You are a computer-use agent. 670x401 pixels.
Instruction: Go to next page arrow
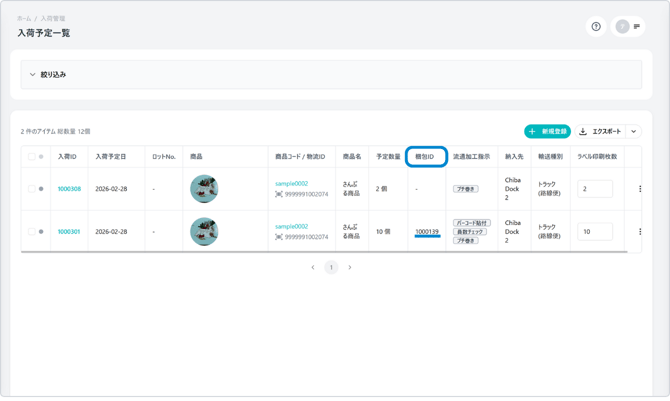pos(350,268)
